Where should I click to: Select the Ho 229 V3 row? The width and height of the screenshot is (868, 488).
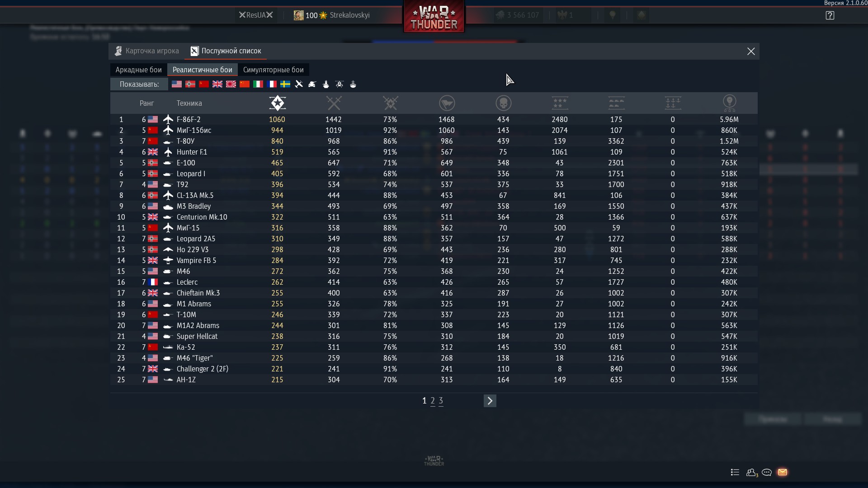click(x=434, y=249)
